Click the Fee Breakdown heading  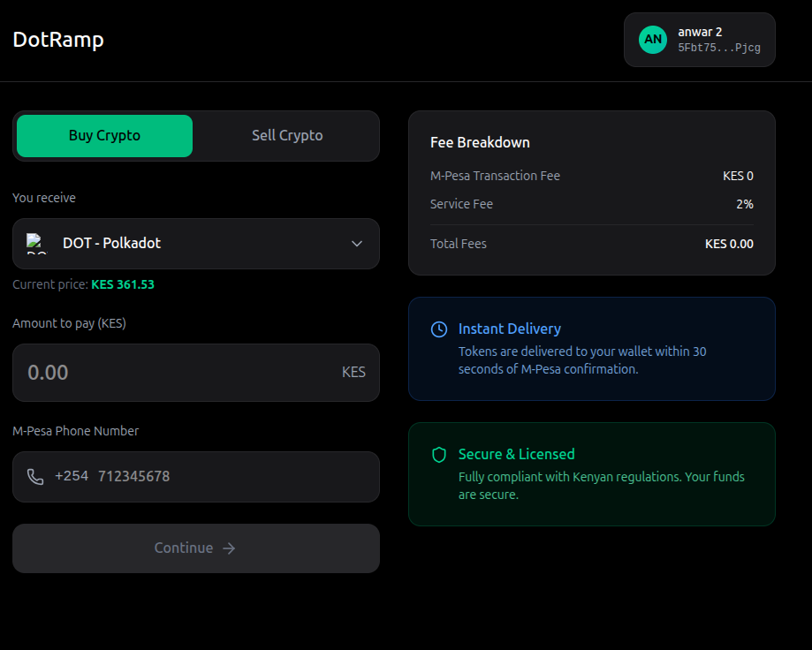click(x=480, y=143)
